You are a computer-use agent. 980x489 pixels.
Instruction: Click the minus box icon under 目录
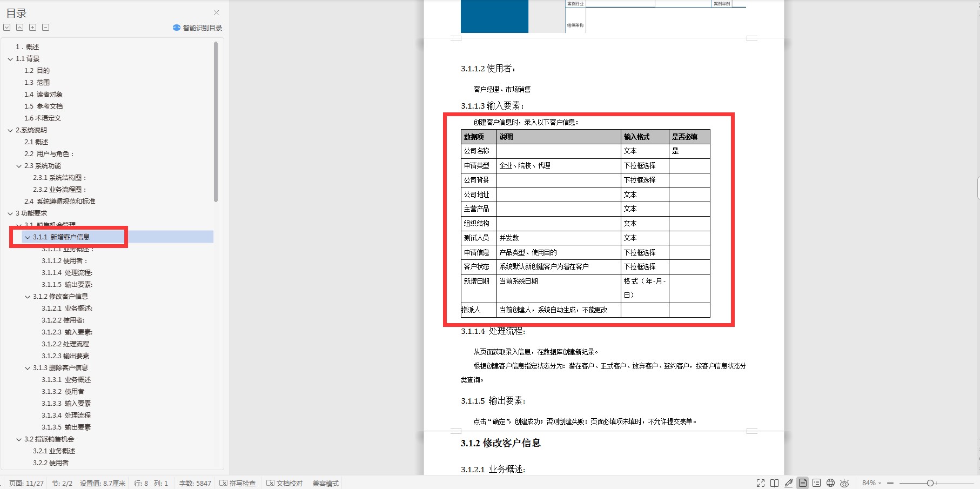[45, 28]
